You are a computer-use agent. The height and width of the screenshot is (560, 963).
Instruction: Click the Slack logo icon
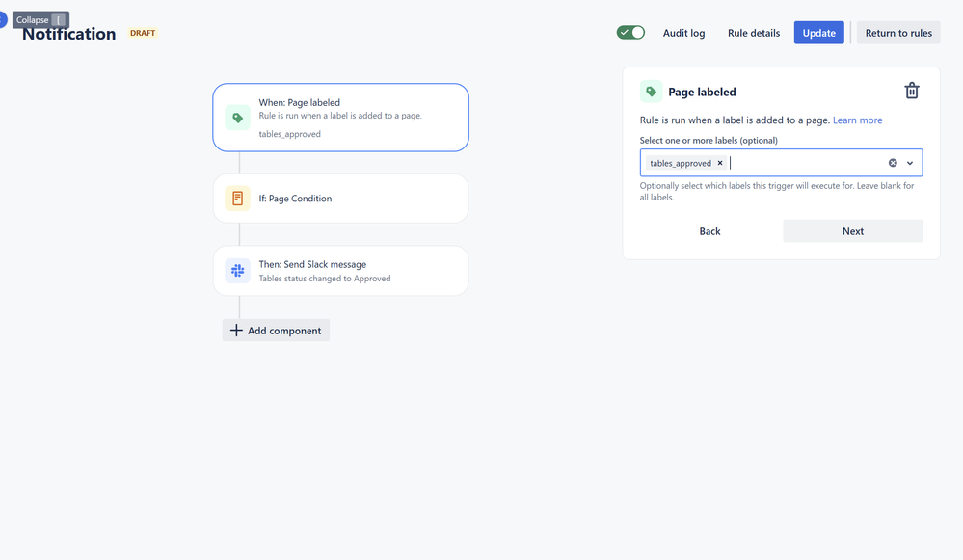[x=238, y=271]
